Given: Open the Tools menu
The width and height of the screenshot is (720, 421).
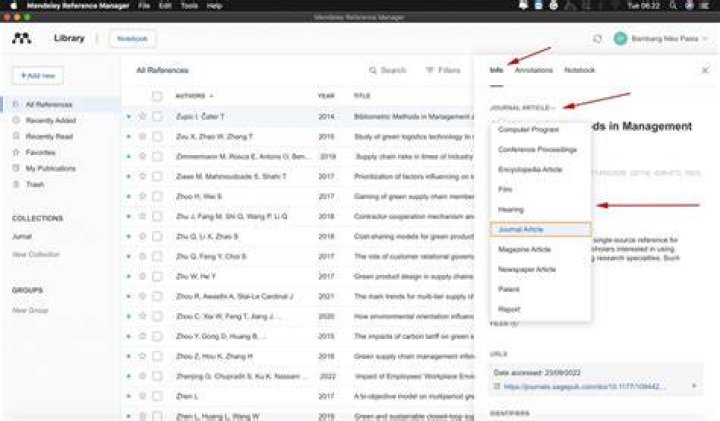Looking at the screenshot, I should coord(189,6).
